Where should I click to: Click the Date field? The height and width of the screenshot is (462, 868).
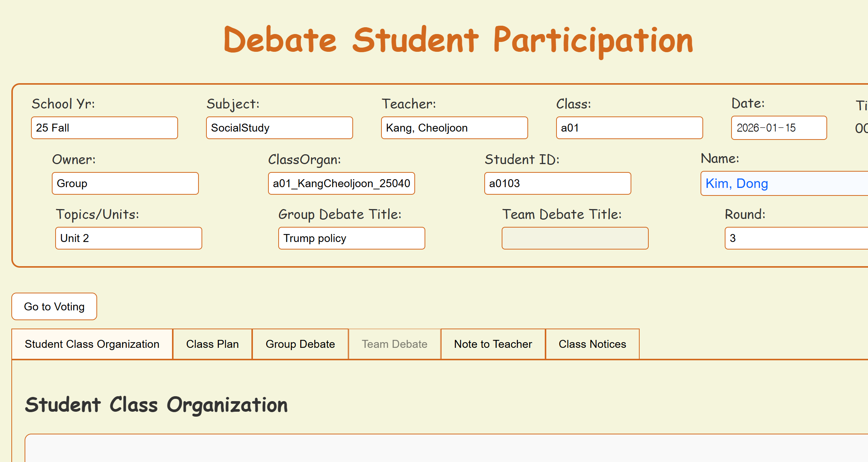point(779,128)
